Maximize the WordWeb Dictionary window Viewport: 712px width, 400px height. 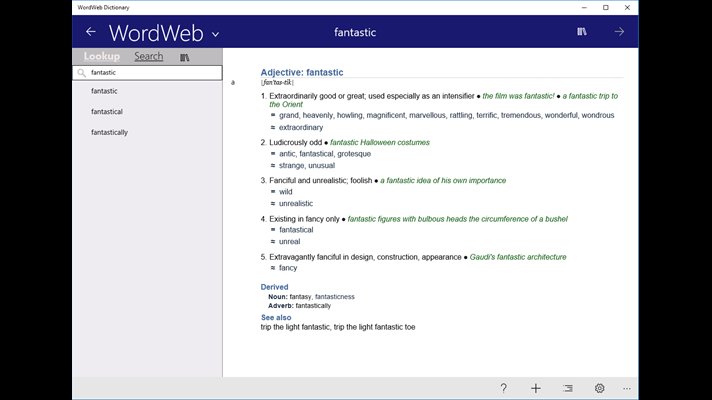[606, 8]
